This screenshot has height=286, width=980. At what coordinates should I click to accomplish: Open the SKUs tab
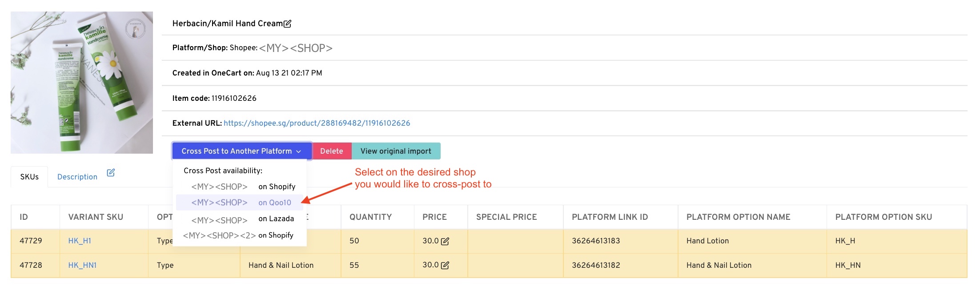click(x=29, y=177)
